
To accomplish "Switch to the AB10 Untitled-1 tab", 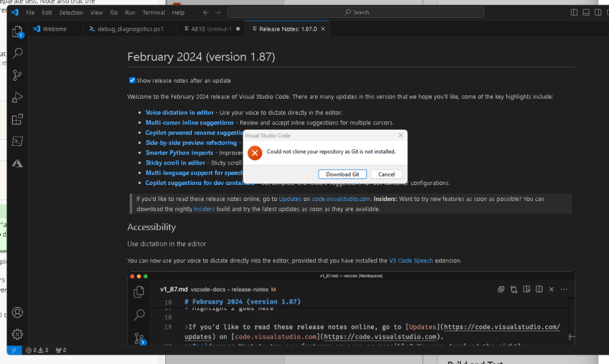I will click(211, 29).
